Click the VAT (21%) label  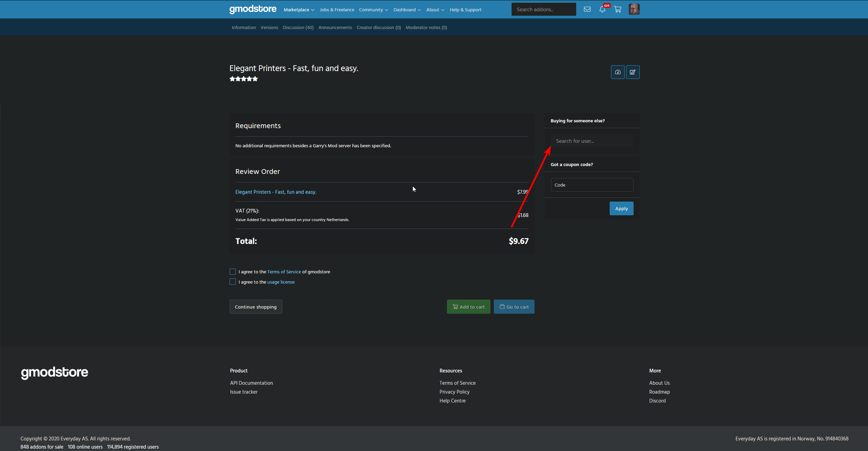tap(247, 211)
